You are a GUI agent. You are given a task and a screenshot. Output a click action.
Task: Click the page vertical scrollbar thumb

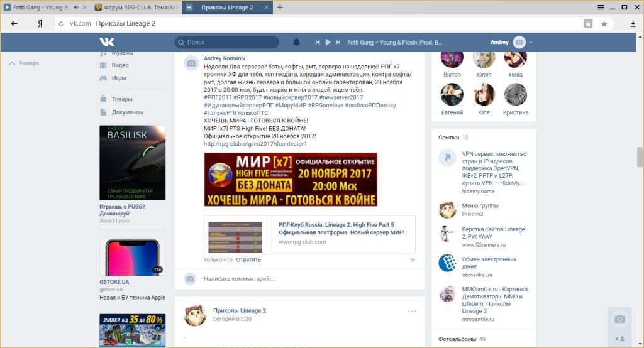[x=640, y=157]
